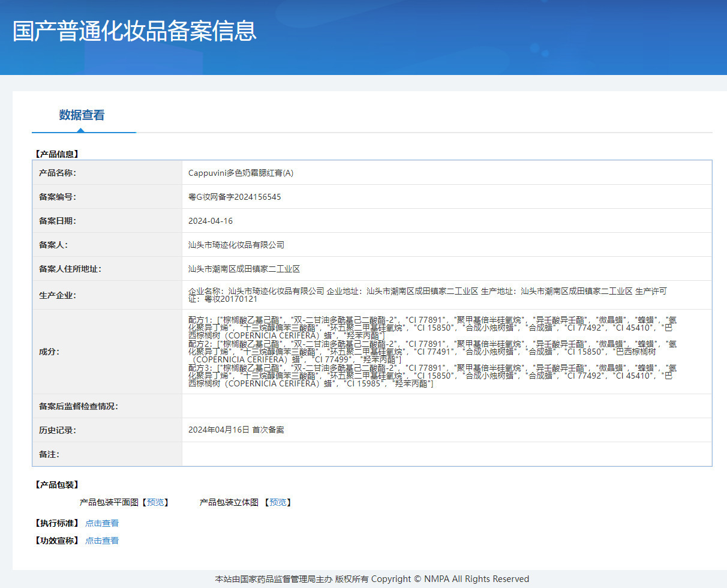Click the page title 国产普通化妆品备案信息
The width and height of the screenshot is (727, 588).
click(135, 31)
